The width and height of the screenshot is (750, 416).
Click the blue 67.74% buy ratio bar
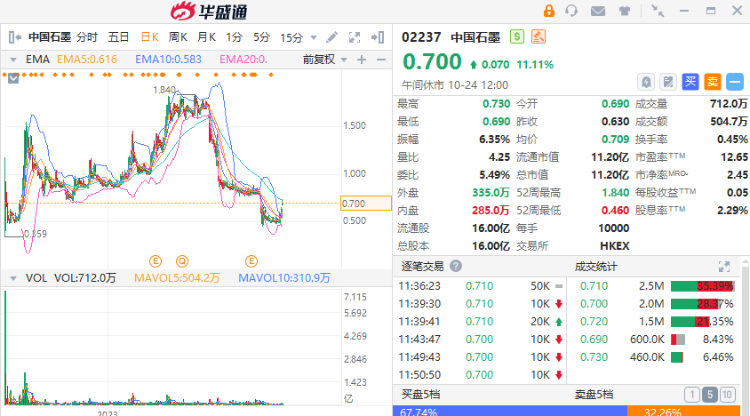(x=510, y=411)
